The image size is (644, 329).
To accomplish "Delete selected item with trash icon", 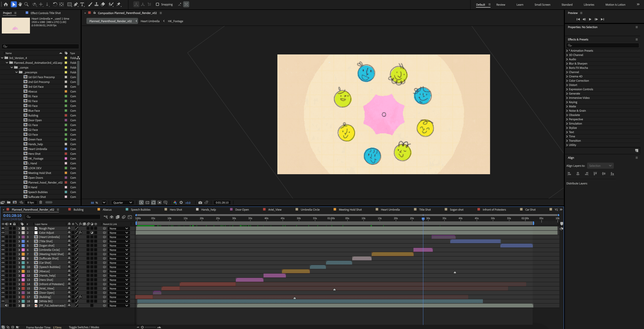I will pyautogui.click(x=41, y=202).
